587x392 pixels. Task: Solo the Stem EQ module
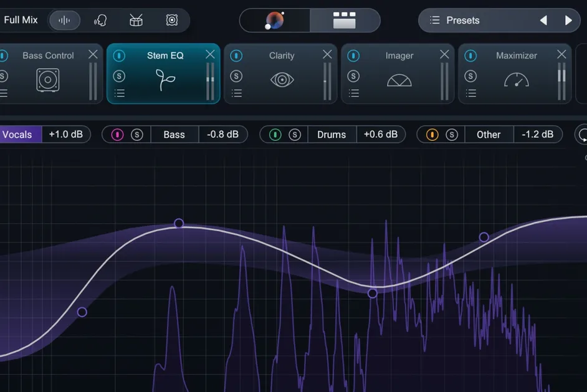(119, 77)
